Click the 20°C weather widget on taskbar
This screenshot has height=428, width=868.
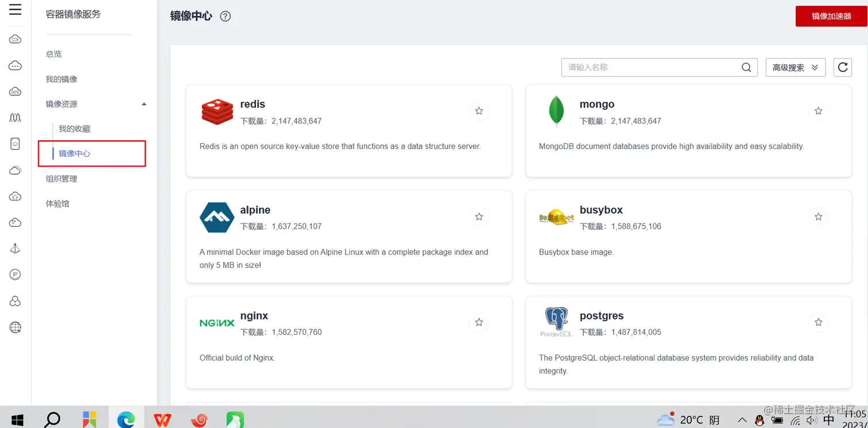(x=688, y=420)
